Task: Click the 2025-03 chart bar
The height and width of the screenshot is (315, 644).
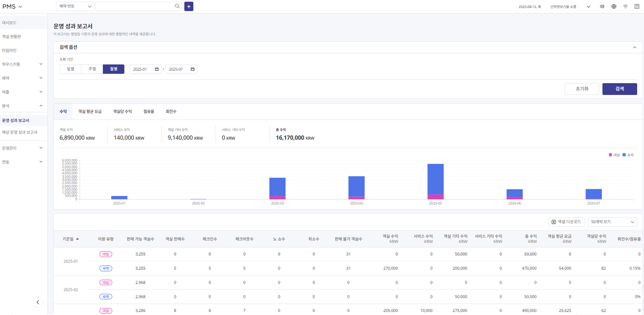Action: click(x=277, y=188)
